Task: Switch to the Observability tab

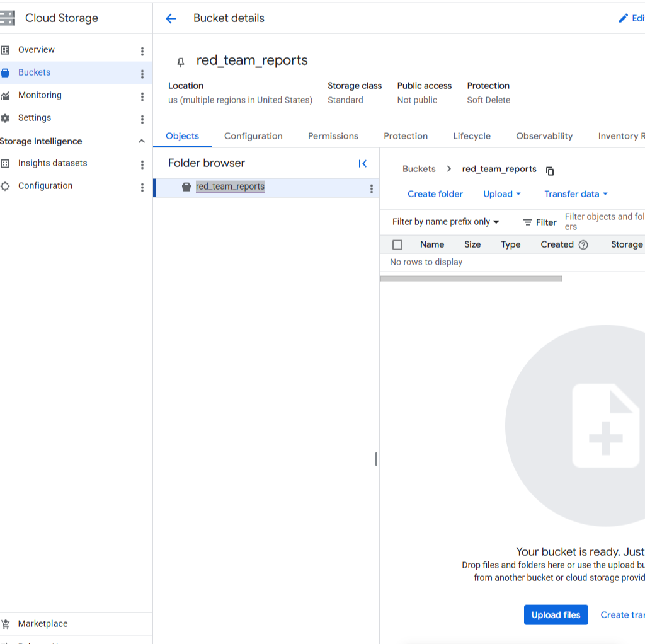Action: [x=544, y=136]
